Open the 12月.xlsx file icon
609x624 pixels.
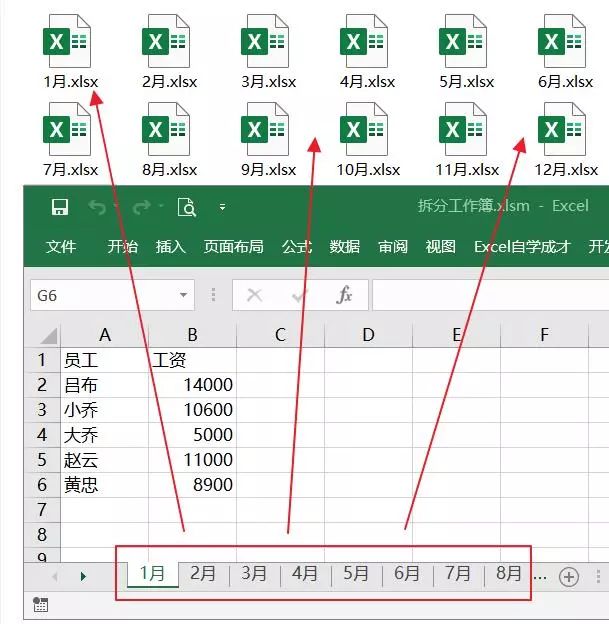click(x=562, y=129)
